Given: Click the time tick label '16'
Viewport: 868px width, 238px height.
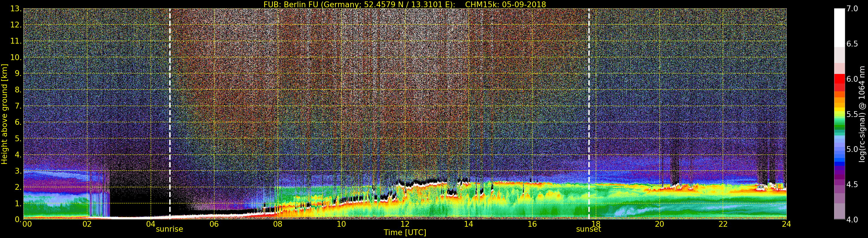Looking at the screenshot, I should pyautogui.click(x=532, y=224).
